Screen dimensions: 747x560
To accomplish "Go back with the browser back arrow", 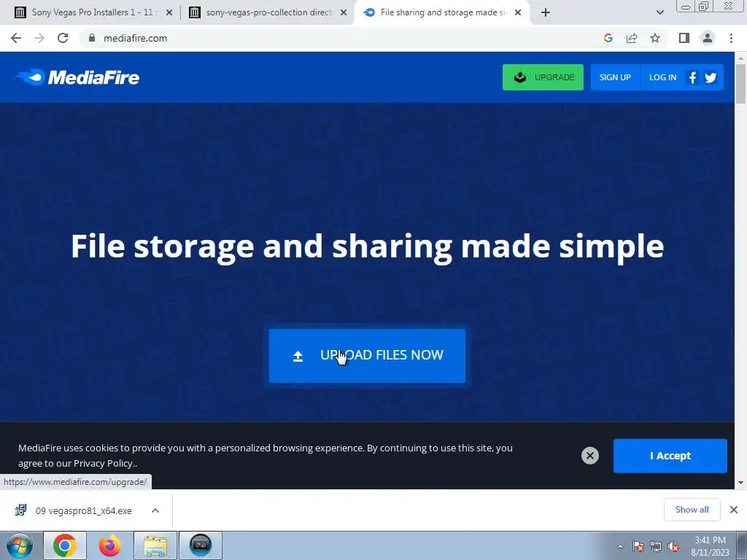I will (16, 38).
